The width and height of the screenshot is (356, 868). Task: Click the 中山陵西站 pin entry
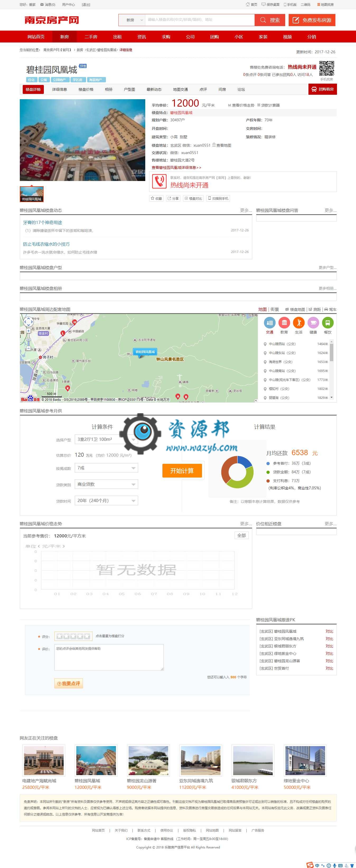click(x=295, y=344)
